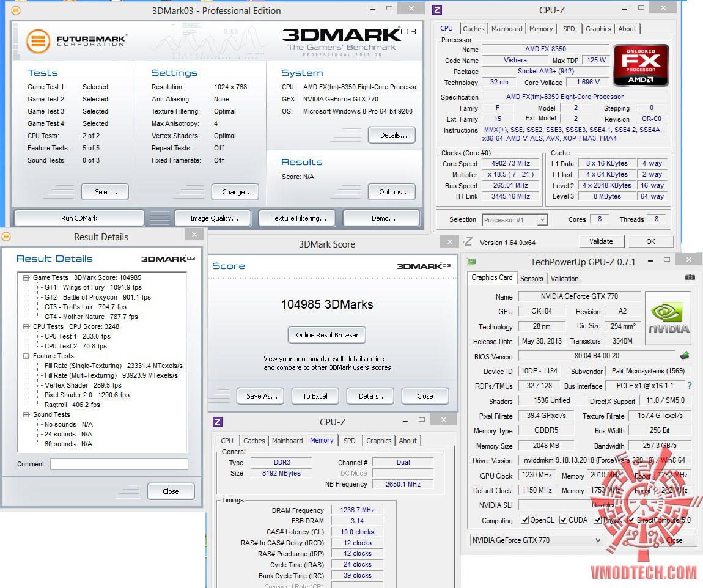Screen dimensions: 703x588
Task: Select Pixel Shader 2.0 result row
Action: coord(87,395)
